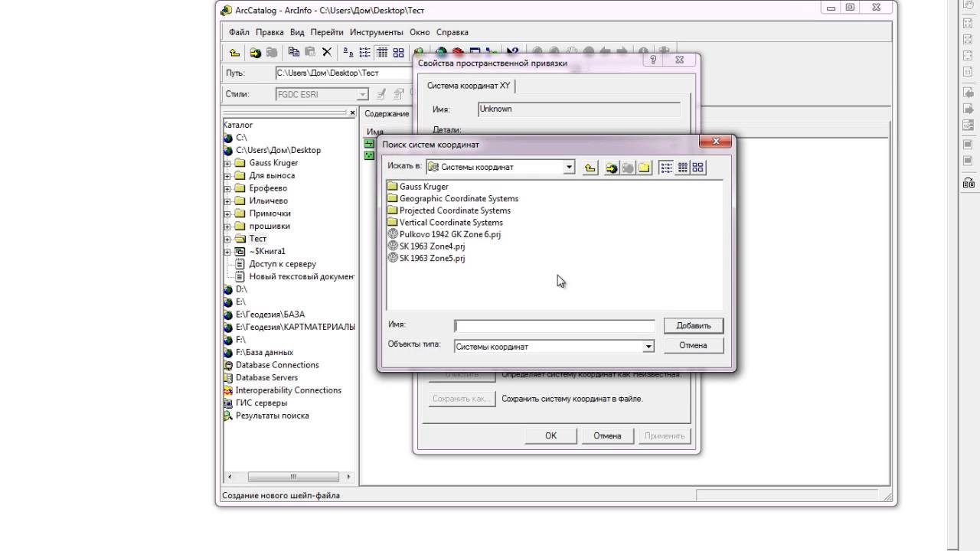Select Details view in coordinate search dialog

tap(682, 168)
